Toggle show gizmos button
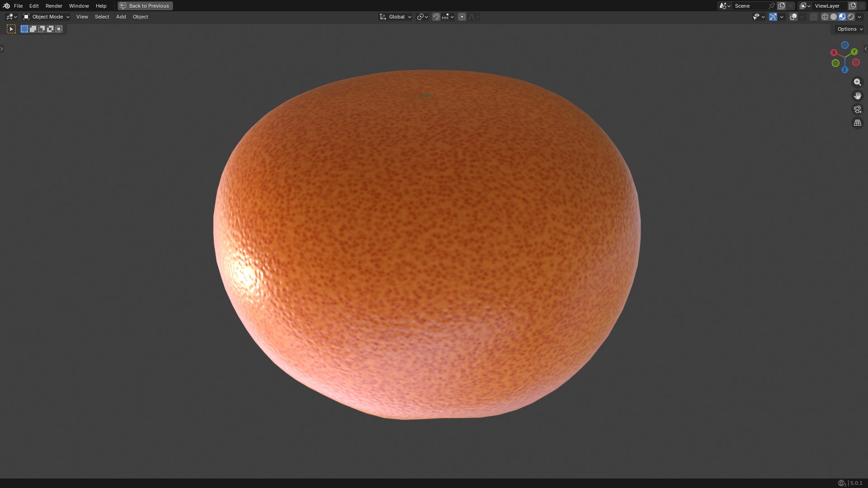This screenshot has height=488, width=868. (x=773, y=17)
